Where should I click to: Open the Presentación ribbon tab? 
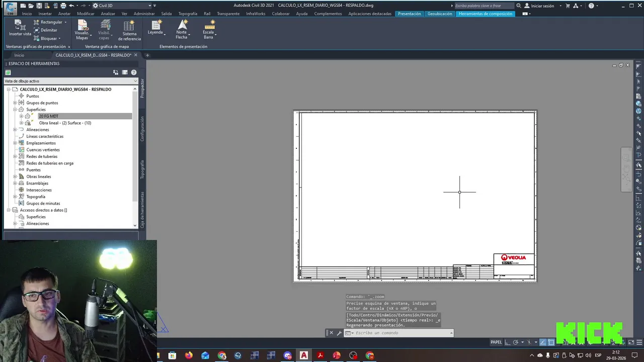pyautogui.click(x=409, y=14)
